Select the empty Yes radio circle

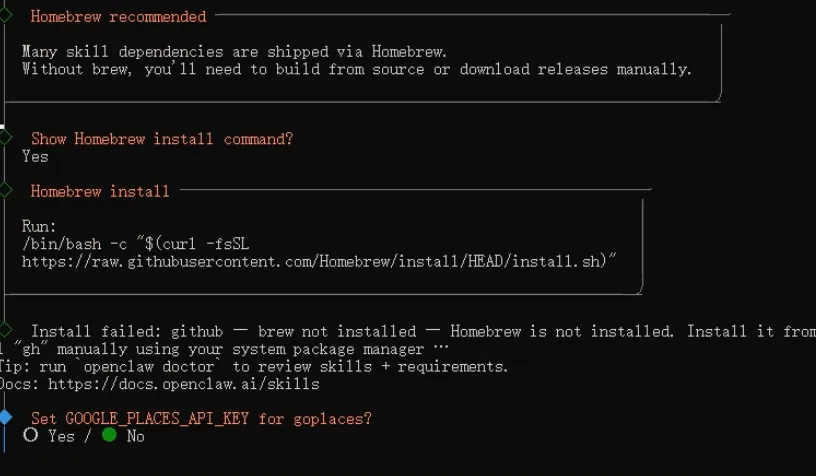click(31, 435)
